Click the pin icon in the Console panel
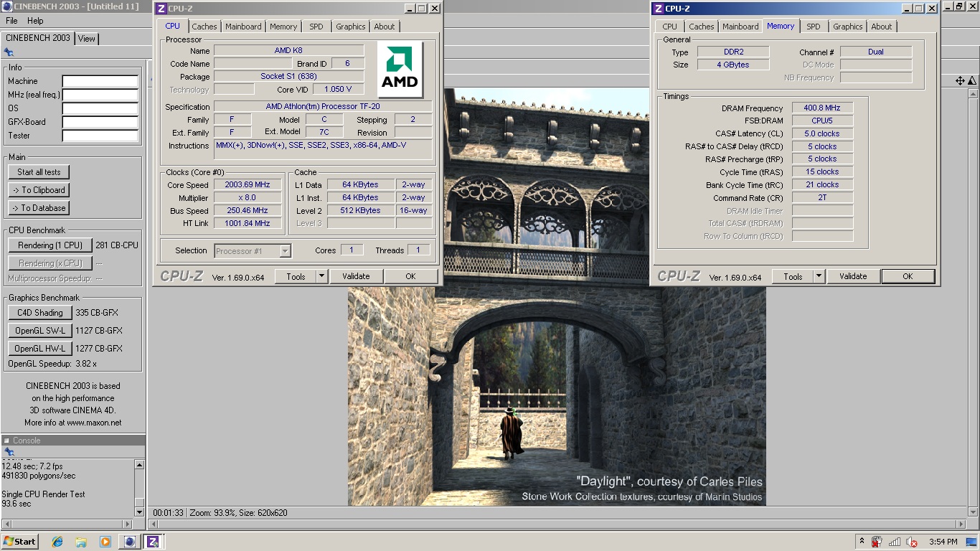 [9, 452]
